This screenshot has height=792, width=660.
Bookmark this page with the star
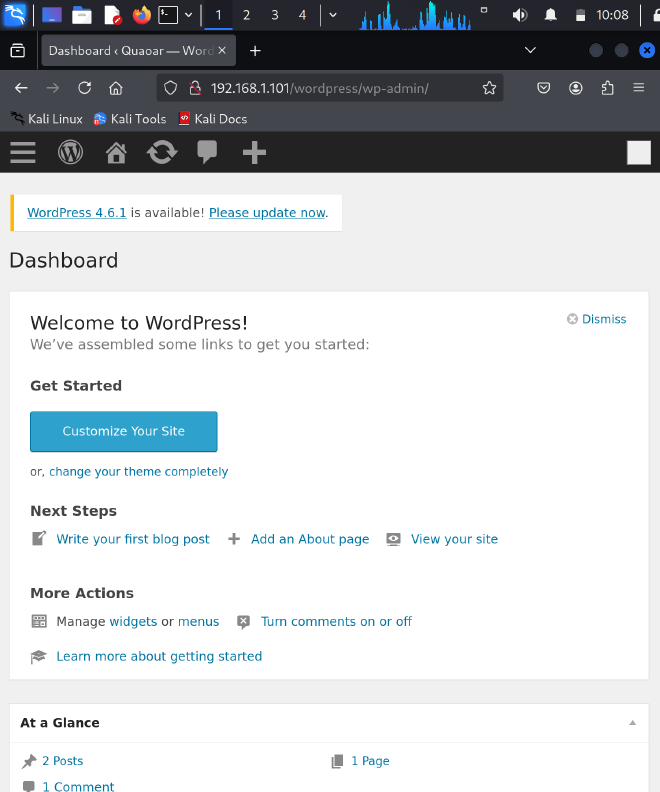489,88
